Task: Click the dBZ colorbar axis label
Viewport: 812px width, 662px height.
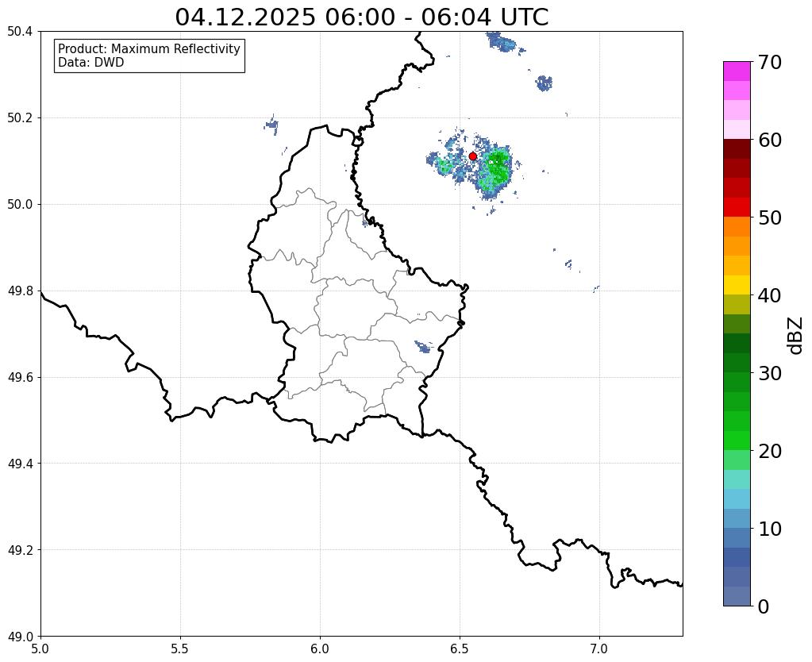Action: click(795, 336)
